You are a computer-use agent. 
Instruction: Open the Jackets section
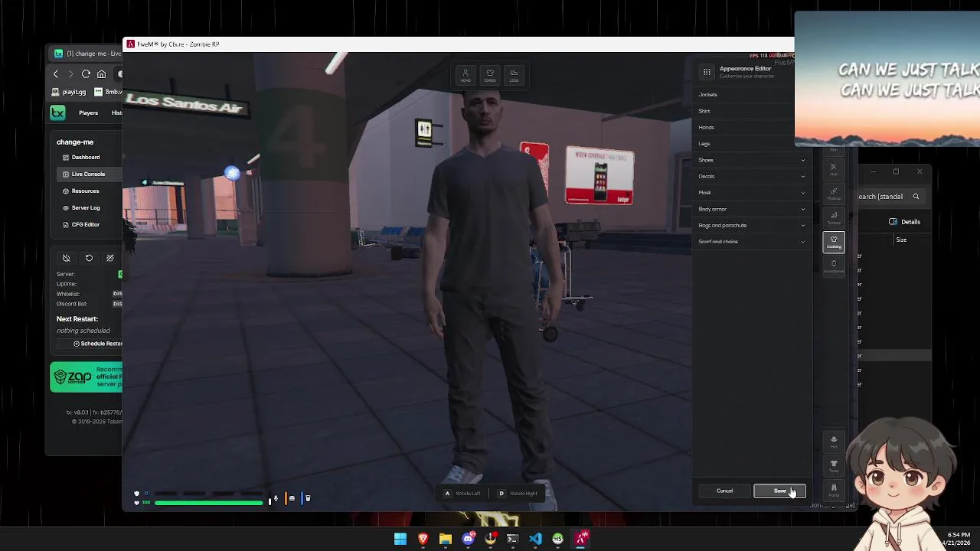coord(744,94)
